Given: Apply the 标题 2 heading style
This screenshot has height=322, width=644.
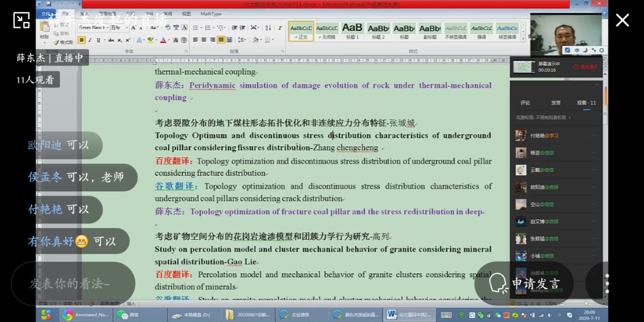Looking at the screenshot, I should click(x=378, y=30).
